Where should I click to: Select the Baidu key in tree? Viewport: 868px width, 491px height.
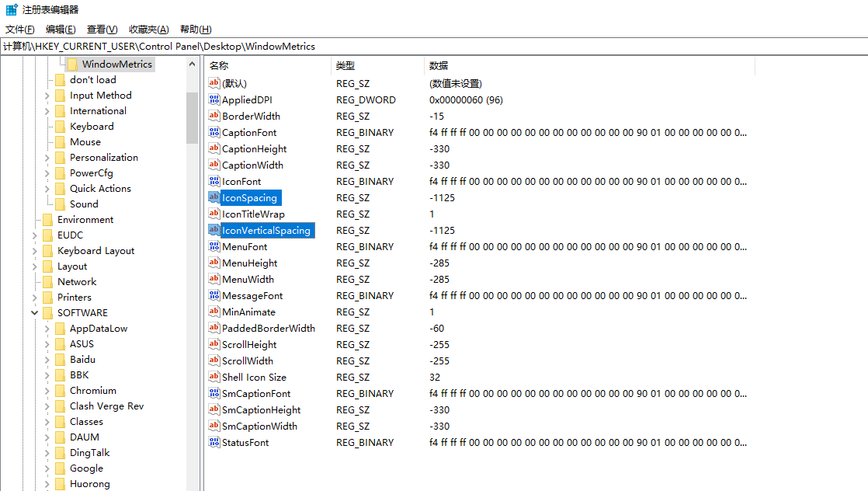82,360
